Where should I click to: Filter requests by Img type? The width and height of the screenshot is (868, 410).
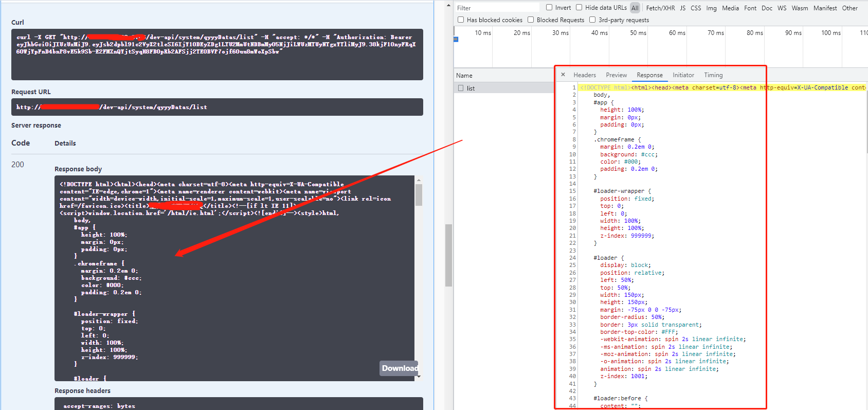[x=711, y=8]
